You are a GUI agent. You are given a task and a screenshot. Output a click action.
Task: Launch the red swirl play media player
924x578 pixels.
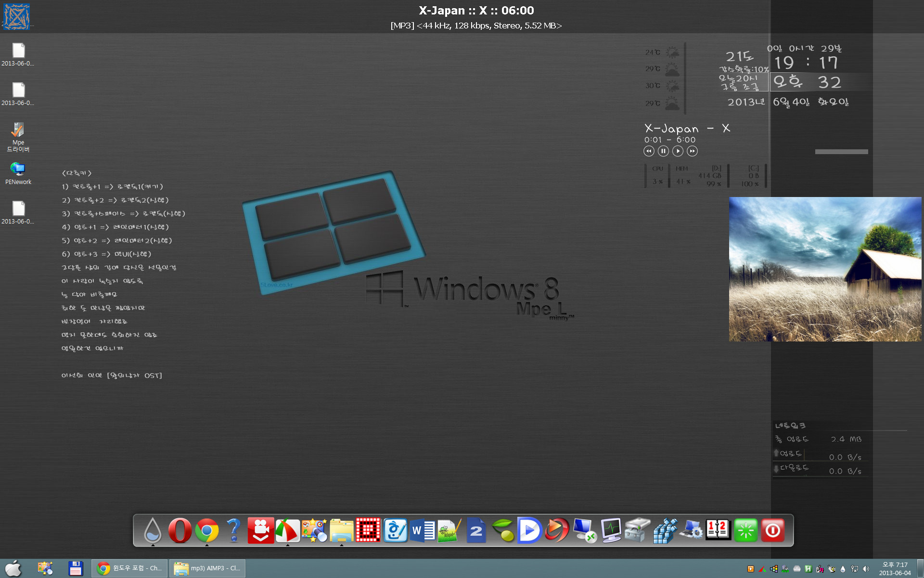coord(557,530)
